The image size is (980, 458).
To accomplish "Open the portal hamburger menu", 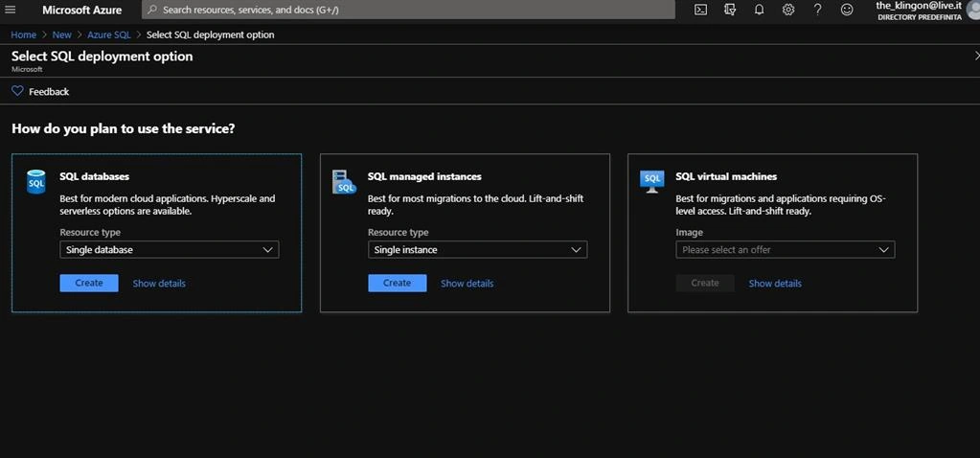I will click(x=10, y=10).
